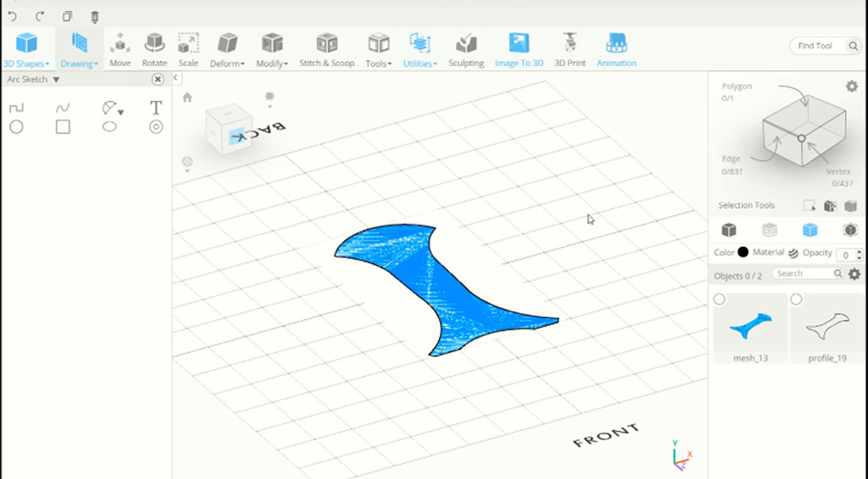Select the last Selection Tools cube icon
This screenshot has width=868, height=479.
coord(851,206)
